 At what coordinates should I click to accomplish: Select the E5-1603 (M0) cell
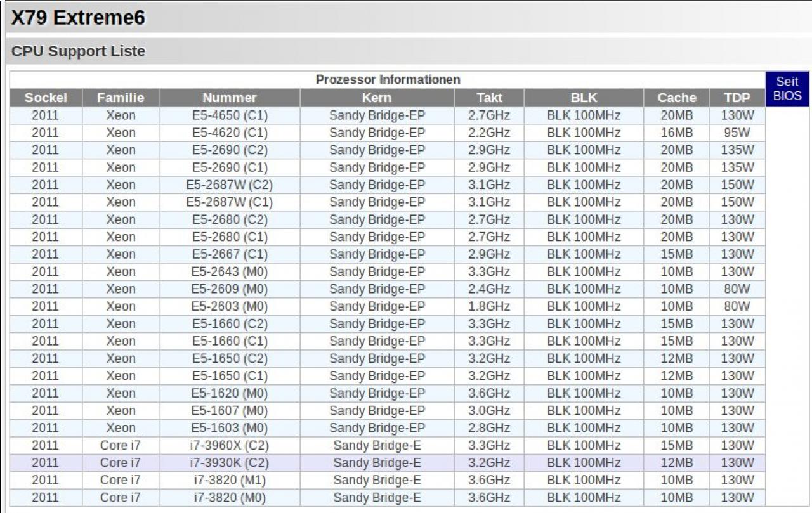(230, 427)
